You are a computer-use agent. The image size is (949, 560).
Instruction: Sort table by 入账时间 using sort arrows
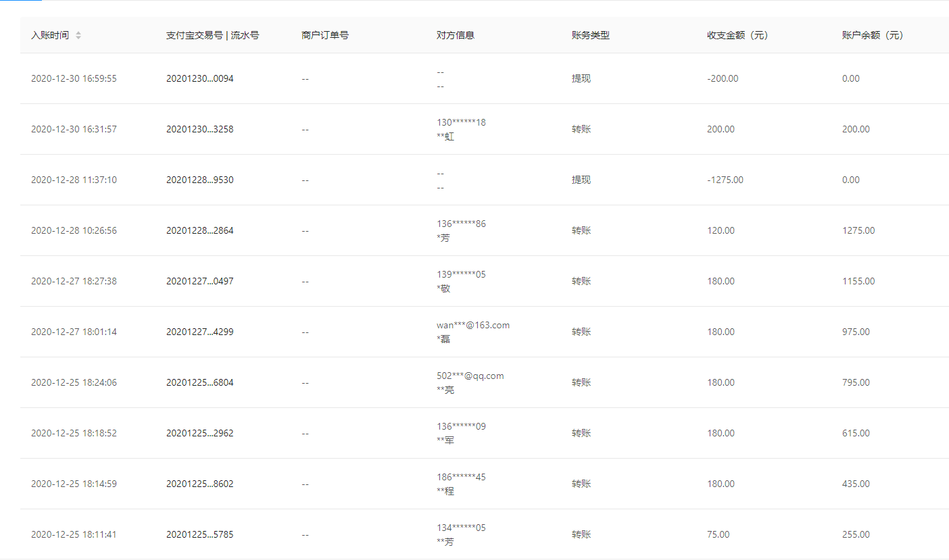pos(78,35)
